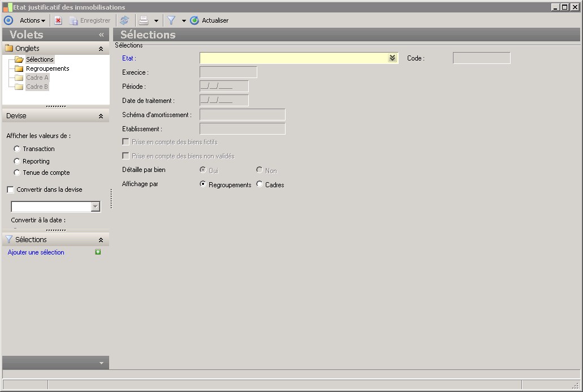The image size is (583, 392).
Task: Open the currency combo box under Convertir
Action: [95, 206]
